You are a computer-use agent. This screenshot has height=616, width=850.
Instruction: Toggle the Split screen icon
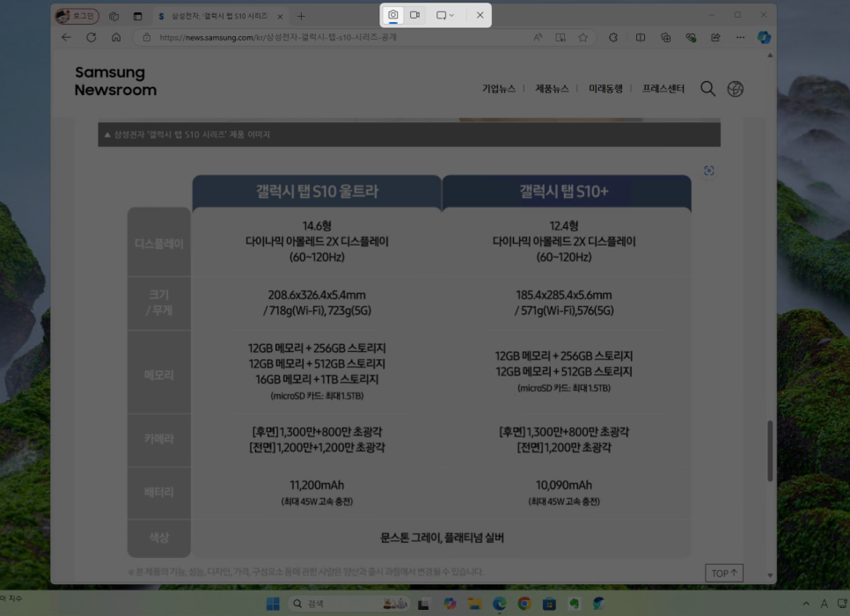click(641, 38)
